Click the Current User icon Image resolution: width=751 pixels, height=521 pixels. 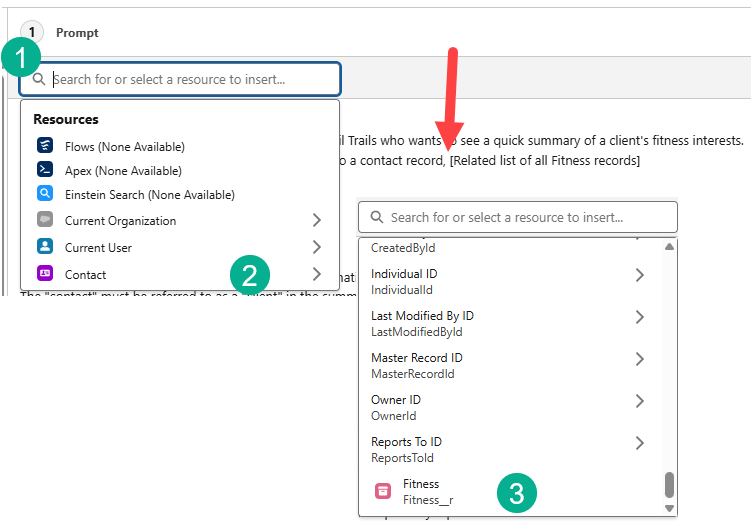point(45,247)
